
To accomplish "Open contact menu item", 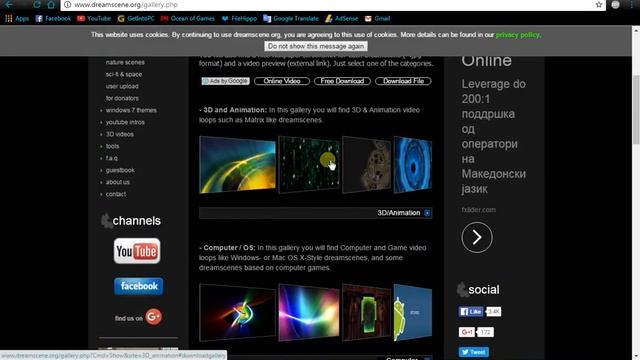I will click(116, 194).
